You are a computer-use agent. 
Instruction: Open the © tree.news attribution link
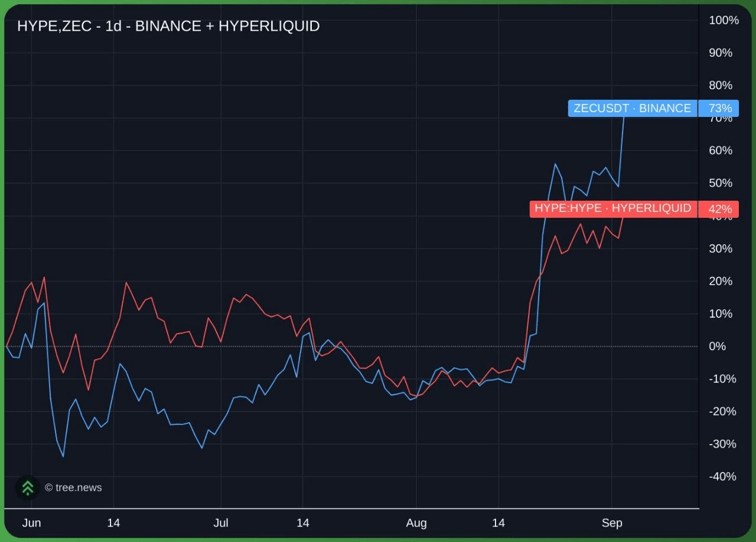pos(73,488)
